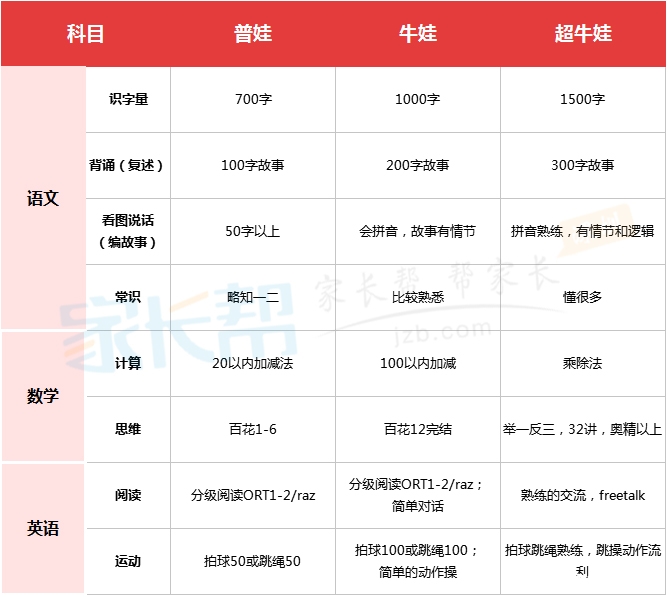Select the 英语 subject cell
The width and height of the screenshot is (668, 597).
coord(43,528)
